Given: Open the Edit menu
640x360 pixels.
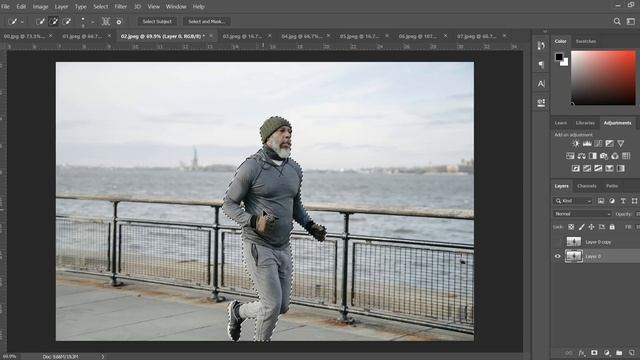Looking at the screenshot, I should coord(21,7).
